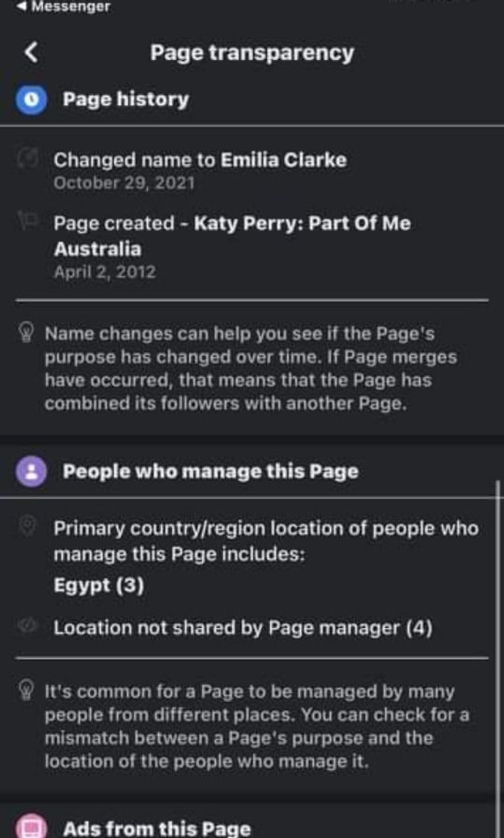Click the lightbulb icon beside the mismatch tip
The width and height of the screenshot is (504, 838).
tap(28, 692)
